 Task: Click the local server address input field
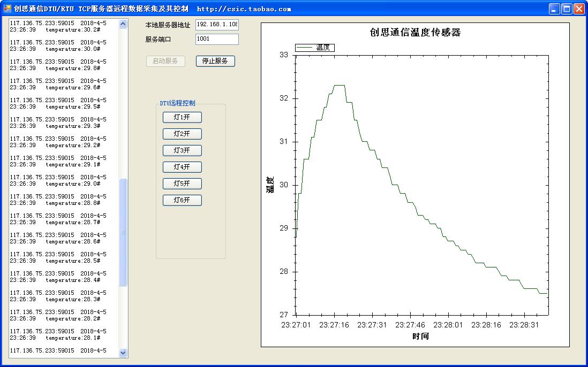coord(217,25)
